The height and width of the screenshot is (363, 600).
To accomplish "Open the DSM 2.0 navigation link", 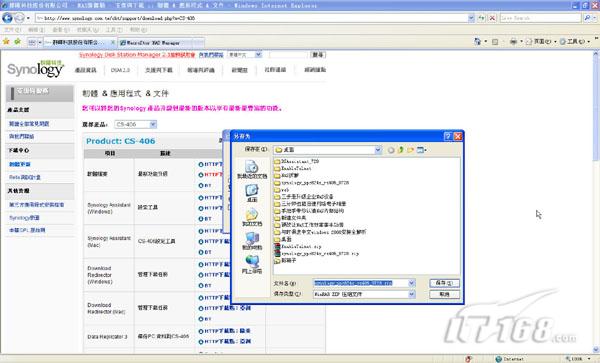I will (x=120, y=70).
